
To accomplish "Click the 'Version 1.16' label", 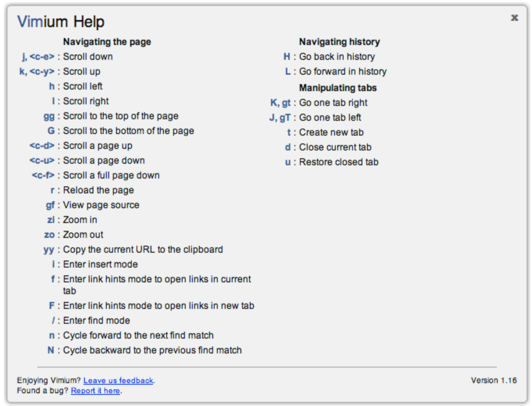I will [x=493, y=380].
